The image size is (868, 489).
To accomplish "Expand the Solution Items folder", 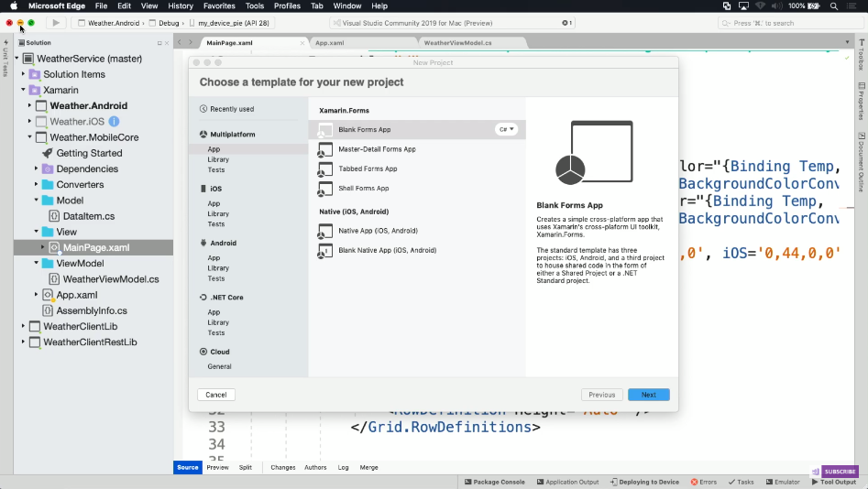I will coord(23,73).
